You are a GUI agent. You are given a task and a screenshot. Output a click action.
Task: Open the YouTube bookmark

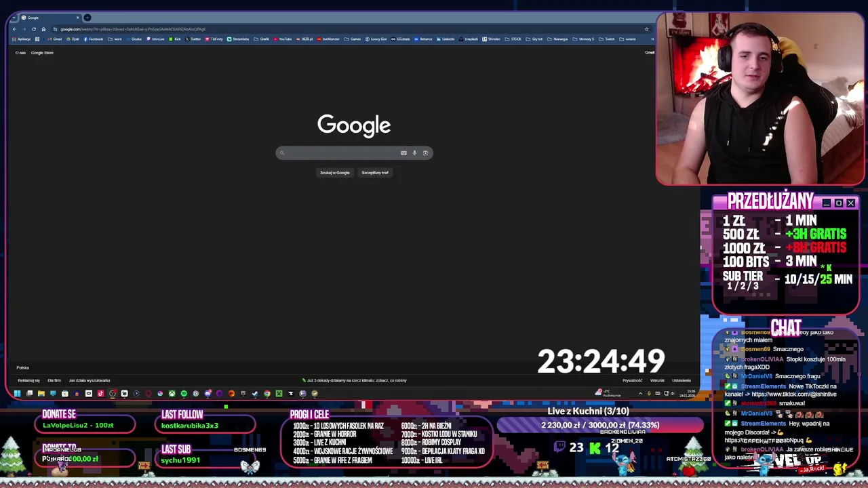tap(282, 39)
